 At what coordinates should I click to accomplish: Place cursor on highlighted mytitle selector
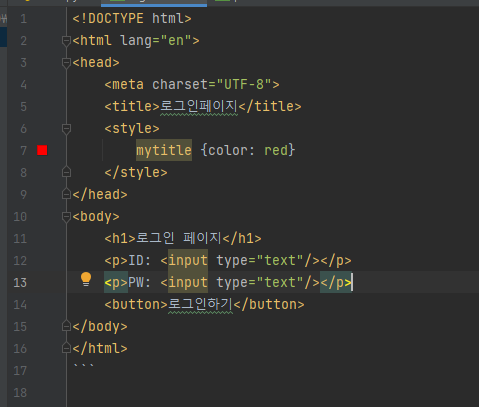point(164,150)
